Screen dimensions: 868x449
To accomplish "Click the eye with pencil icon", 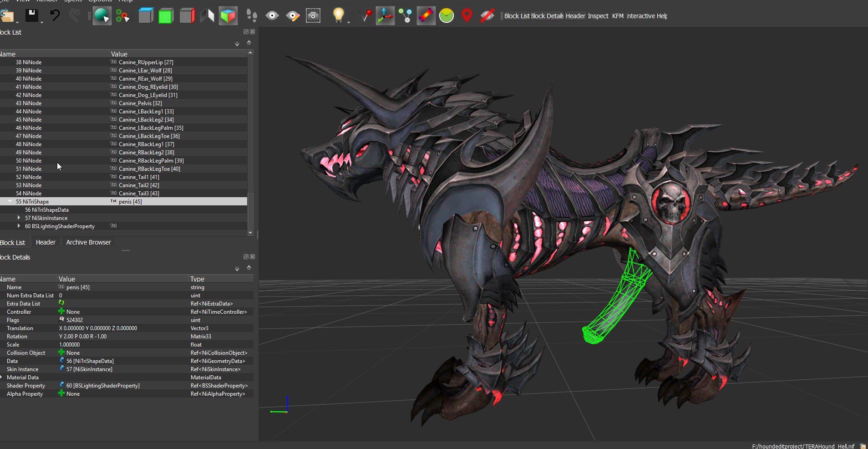I will pos(293,16).
